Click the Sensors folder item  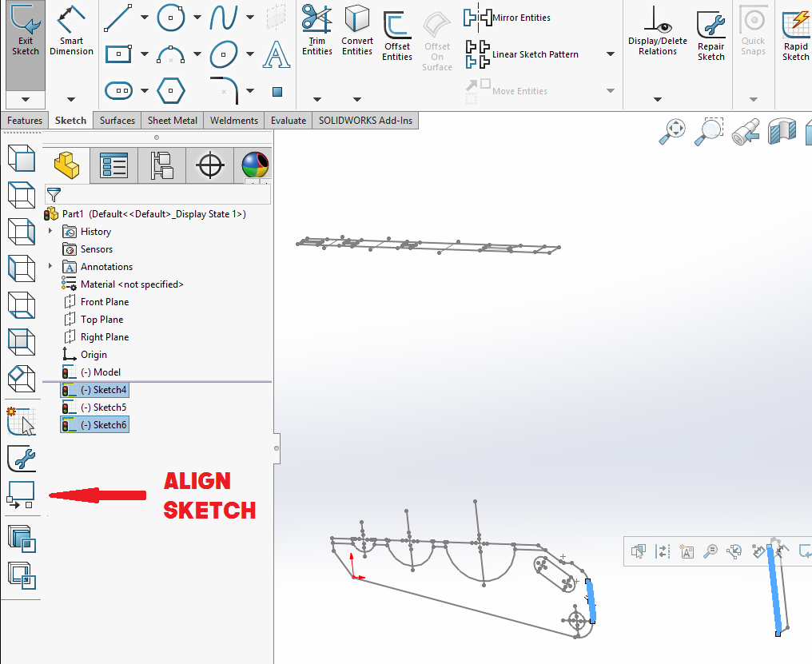(88, 249)
